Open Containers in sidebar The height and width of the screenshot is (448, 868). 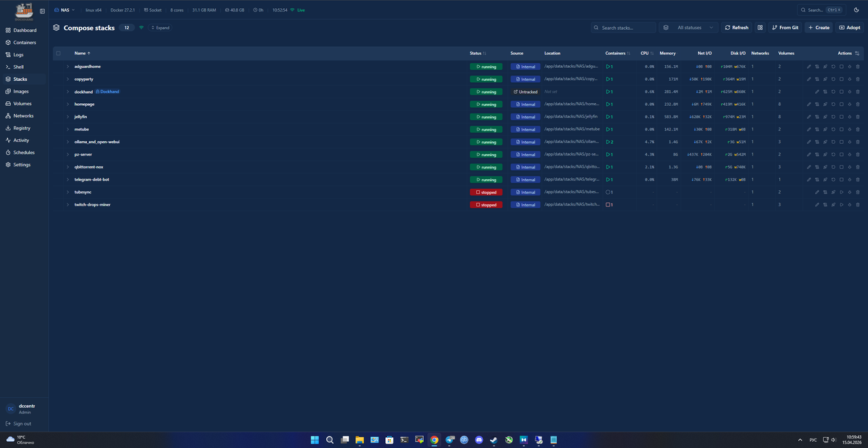(x=24, y=43)
